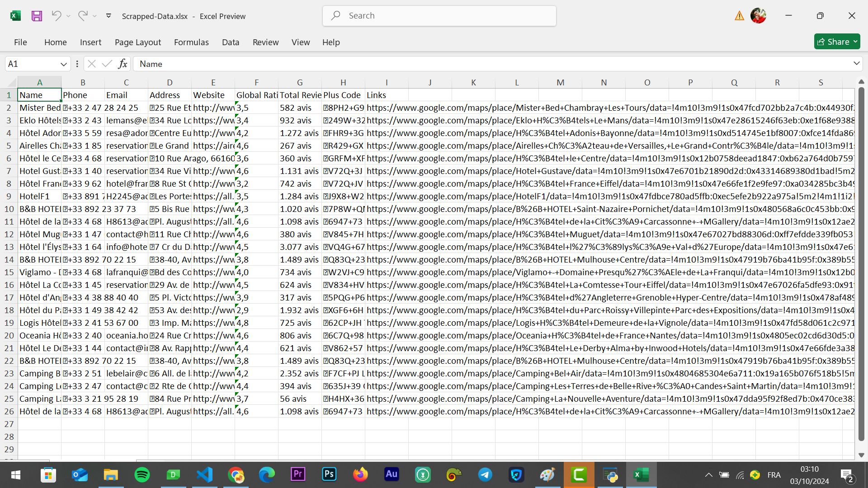Open the Python app on taskbar
This screenshot has height=488, width=868.
click(610, 475)
